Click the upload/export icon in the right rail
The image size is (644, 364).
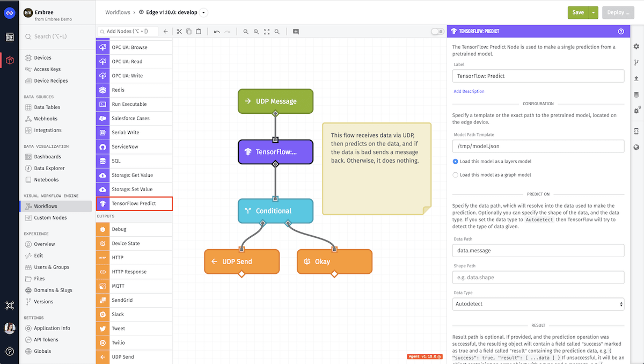tap(636, 78)
